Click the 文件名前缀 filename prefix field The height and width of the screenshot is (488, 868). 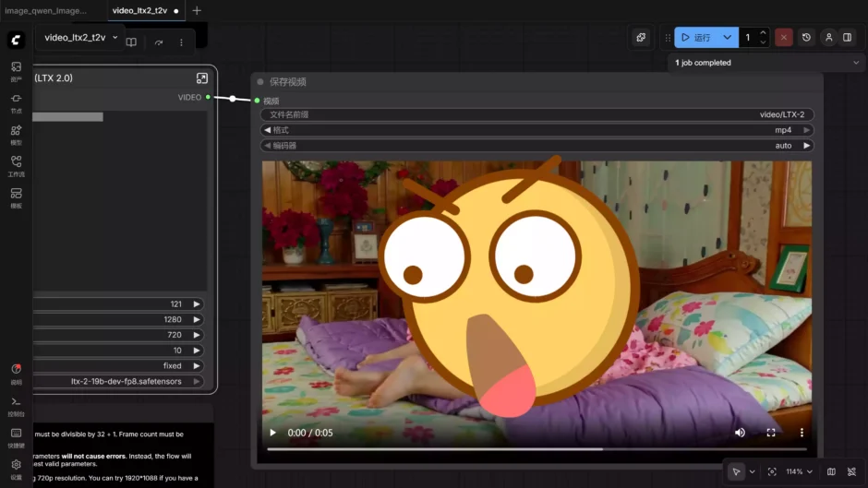click(x=537, y=115)
